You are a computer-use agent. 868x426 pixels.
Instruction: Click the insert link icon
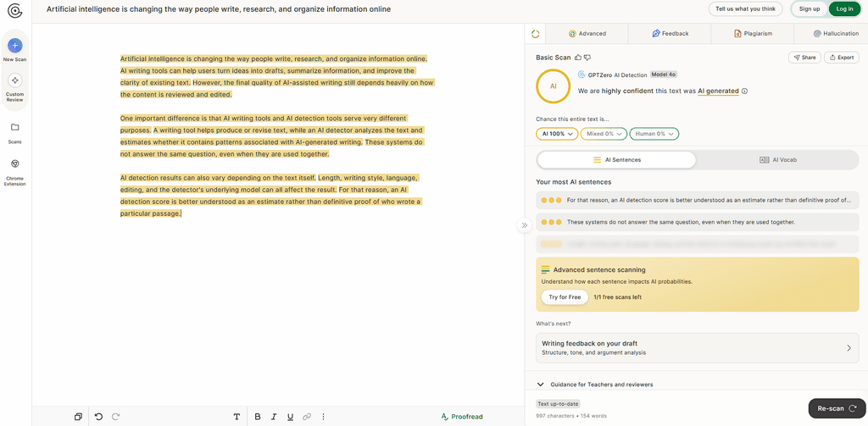[307, 417]
